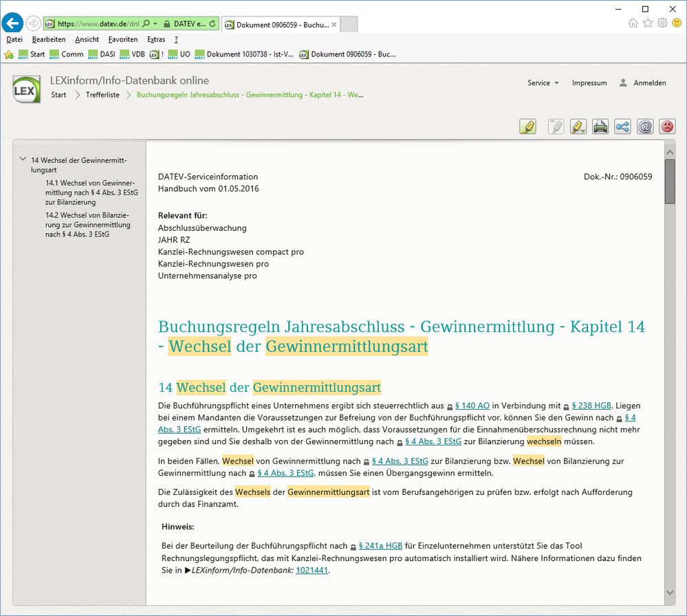Click the URL address field
The image size is (687, 616).
click(98, 23)
